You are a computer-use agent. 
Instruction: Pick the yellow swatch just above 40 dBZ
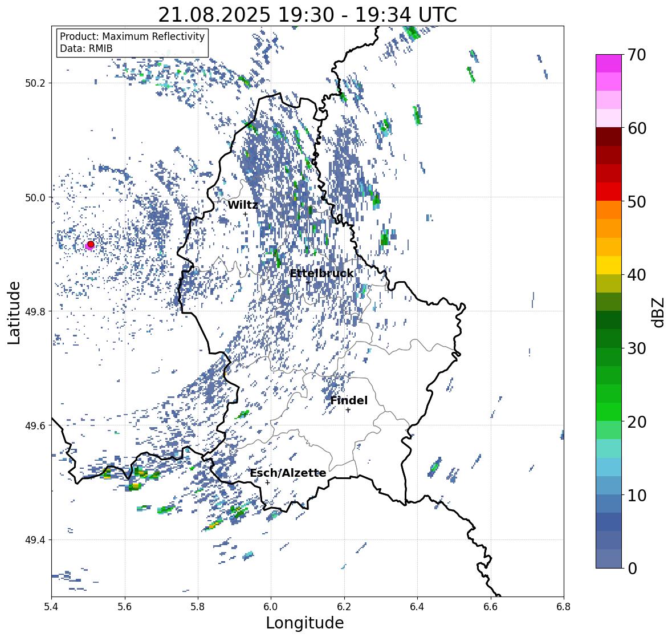(x=609, y=265)
